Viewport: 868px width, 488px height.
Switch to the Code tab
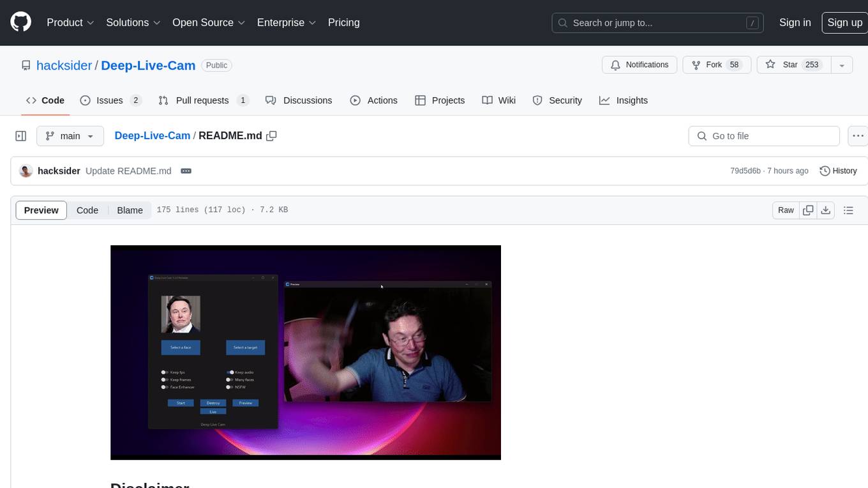[45, 100]
